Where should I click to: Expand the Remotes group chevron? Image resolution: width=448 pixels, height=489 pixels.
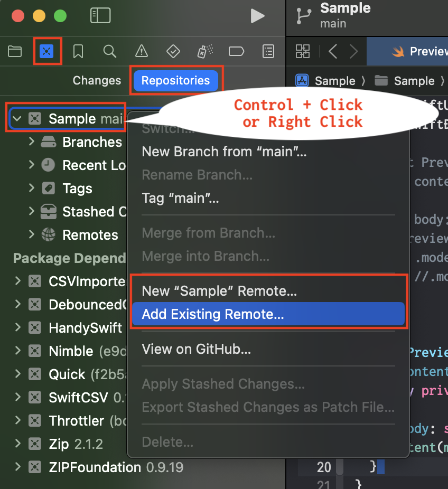32,234
